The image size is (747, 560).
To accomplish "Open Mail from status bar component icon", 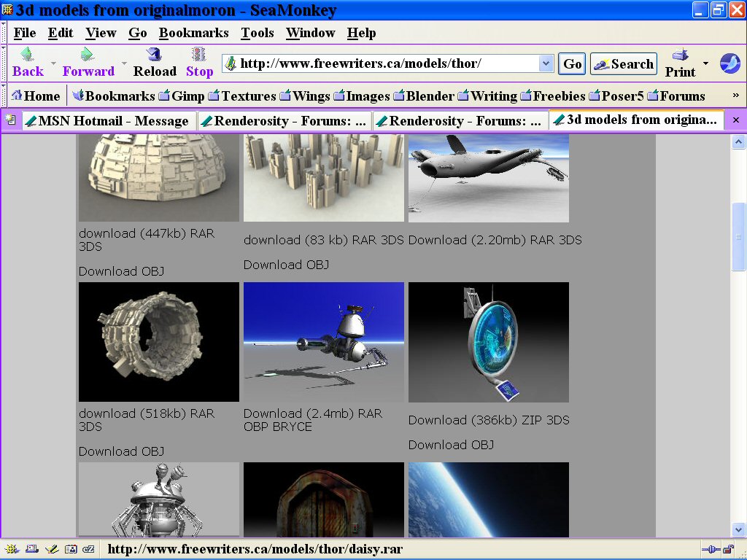I will click(x=33, y=549).
